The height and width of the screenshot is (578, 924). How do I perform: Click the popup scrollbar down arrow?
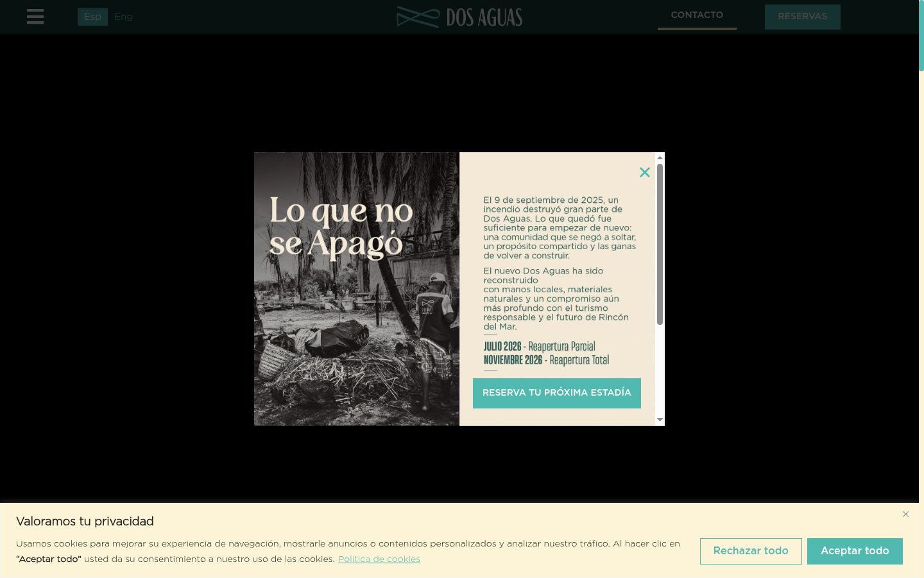click(x=660, y=420)
